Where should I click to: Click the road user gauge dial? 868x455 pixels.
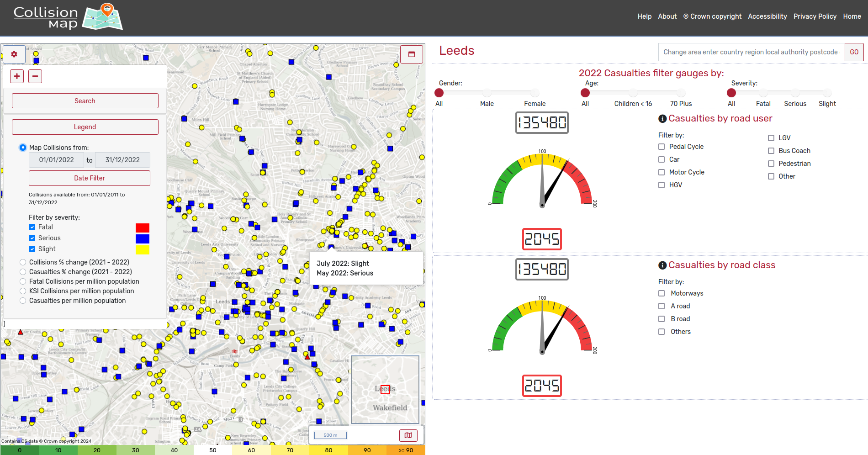[542, 180]
